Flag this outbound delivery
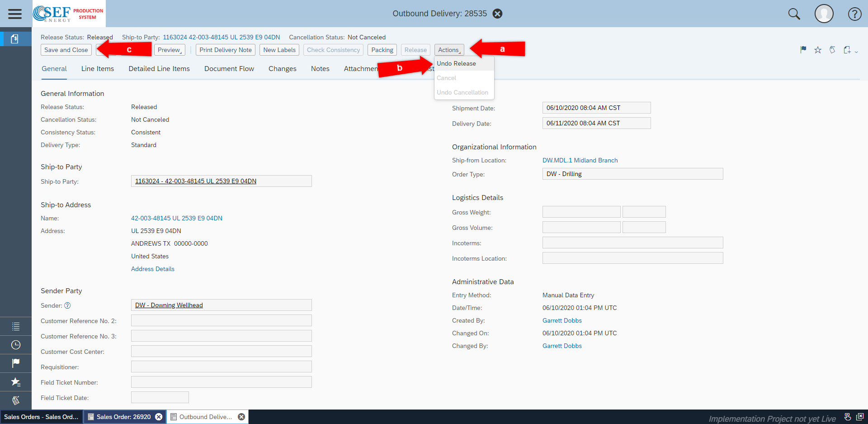The height and width of the screenshot is (424, 868). [x=803, y=50]
